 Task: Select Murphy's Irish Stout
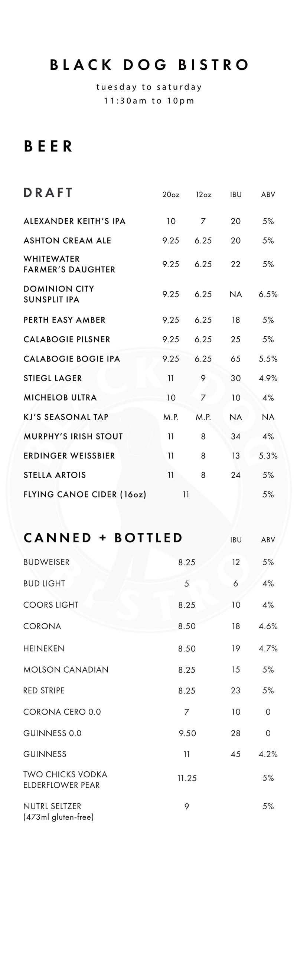click(x=73, y=437)
